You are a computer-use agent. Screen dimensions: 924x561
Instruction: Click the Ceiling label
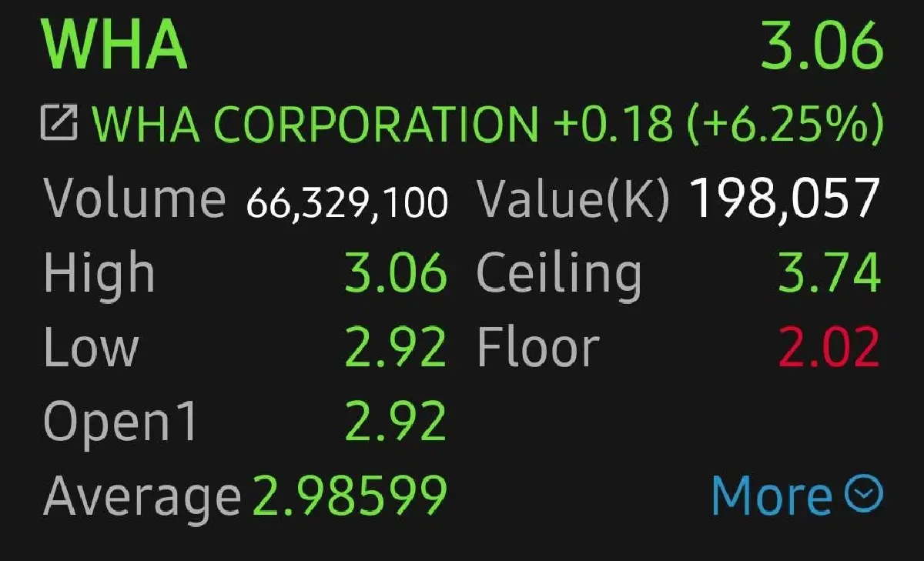(559, 275)
